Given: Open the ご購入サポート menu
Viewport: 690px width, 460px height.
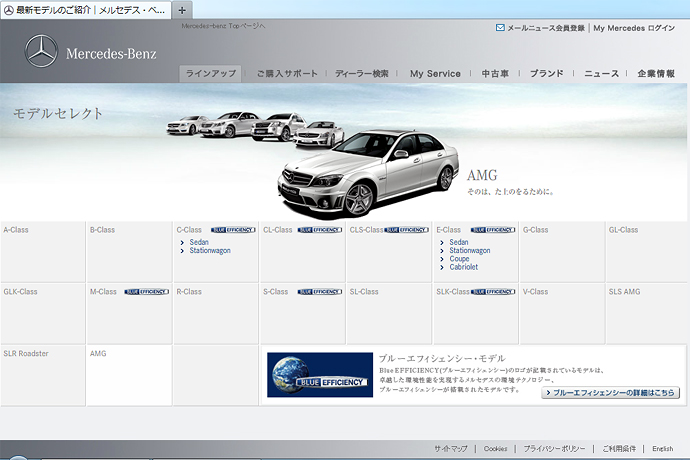Looking at the screenshot, I should (287, 74).
